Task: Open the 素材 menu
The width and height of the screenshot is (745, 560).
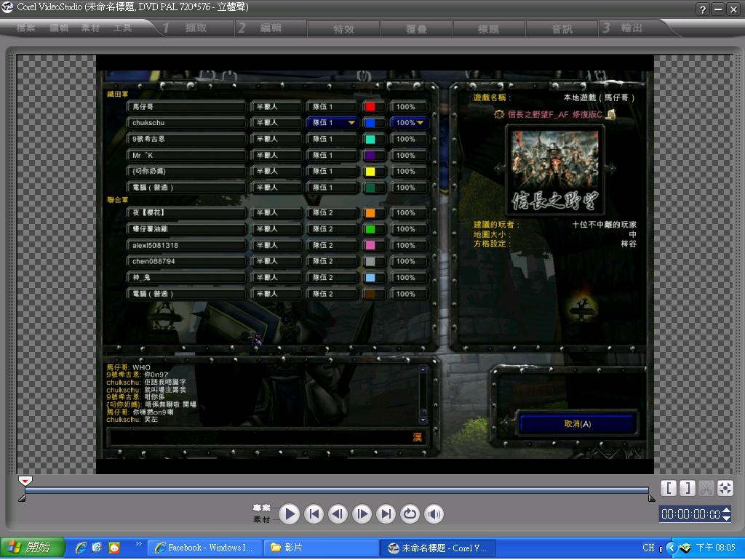Action: point(90,28)
